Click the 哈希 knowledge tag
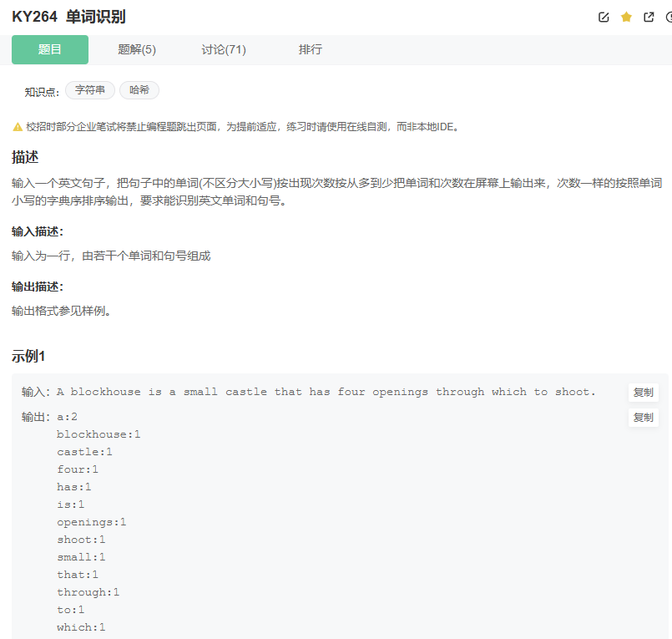The image size is (672, 639). point(139,90)
